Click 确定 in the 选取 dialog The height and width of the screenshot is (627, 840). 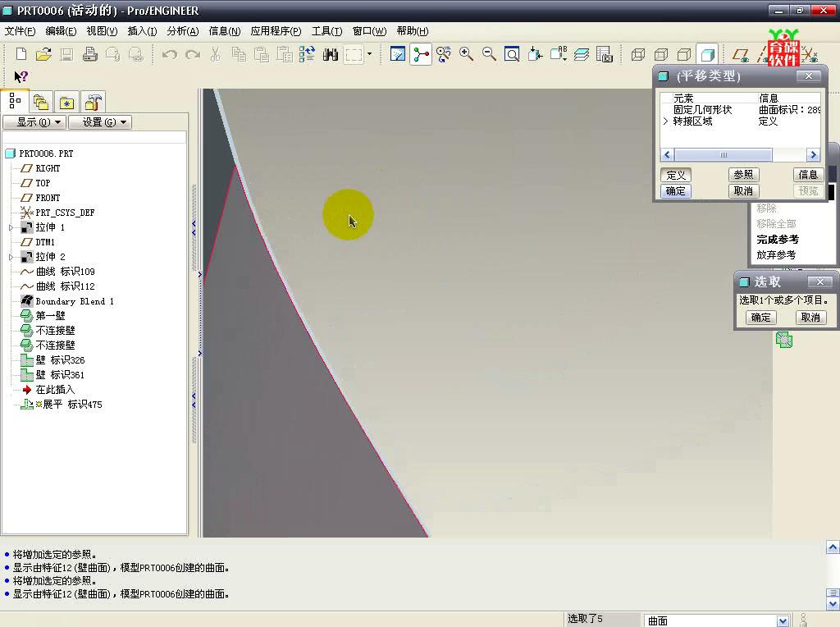[760, 318]
